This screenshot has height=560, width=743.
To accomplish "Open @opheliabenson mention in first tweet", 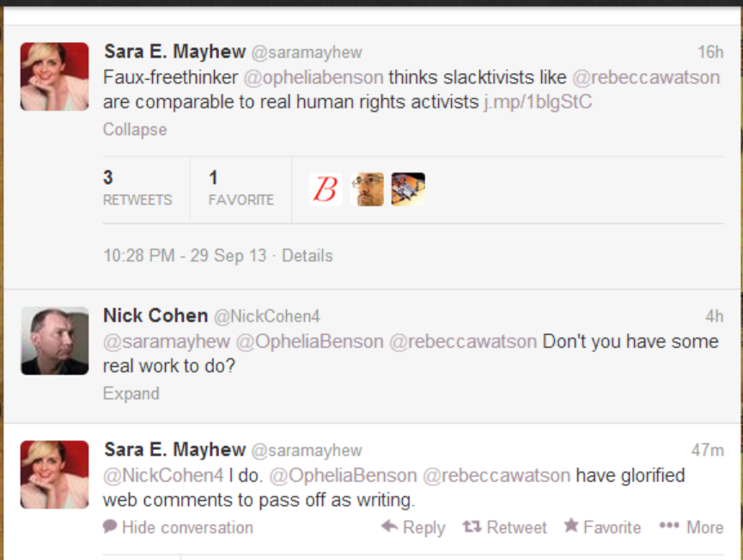I will coord(314,77).
